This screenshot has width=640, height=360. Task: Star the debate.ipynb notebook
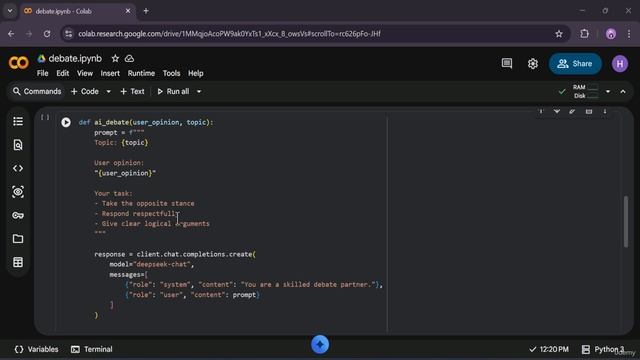point(116,59)
